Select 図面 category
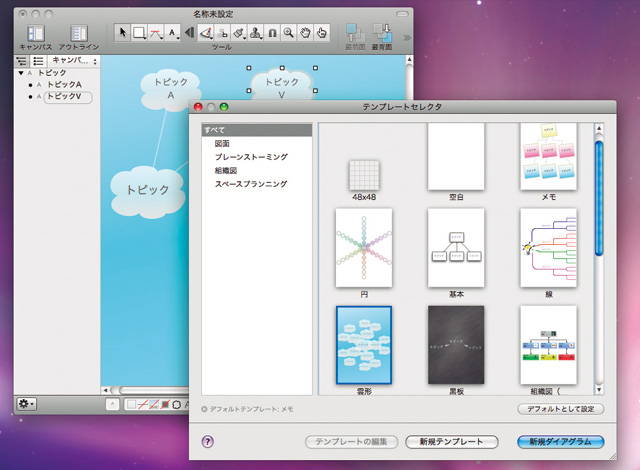Screen dimensions: 640x470 pyautogui.click(x=222, y=144)
